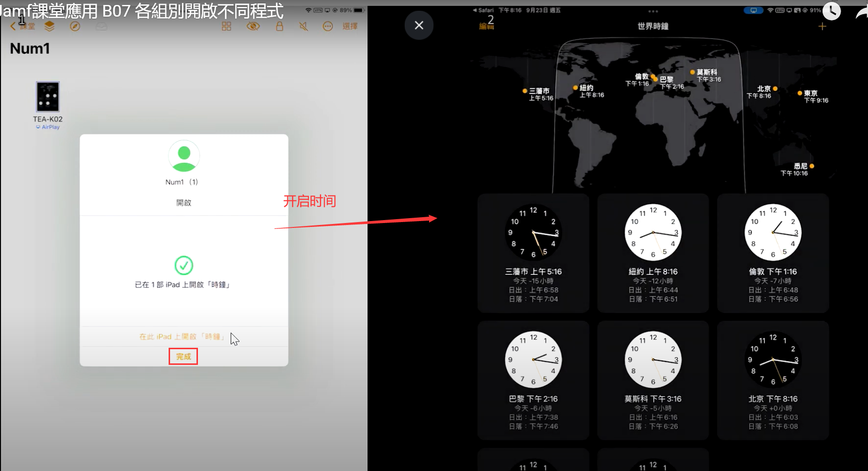Click the Watch Later clock icon

[832, 11]
